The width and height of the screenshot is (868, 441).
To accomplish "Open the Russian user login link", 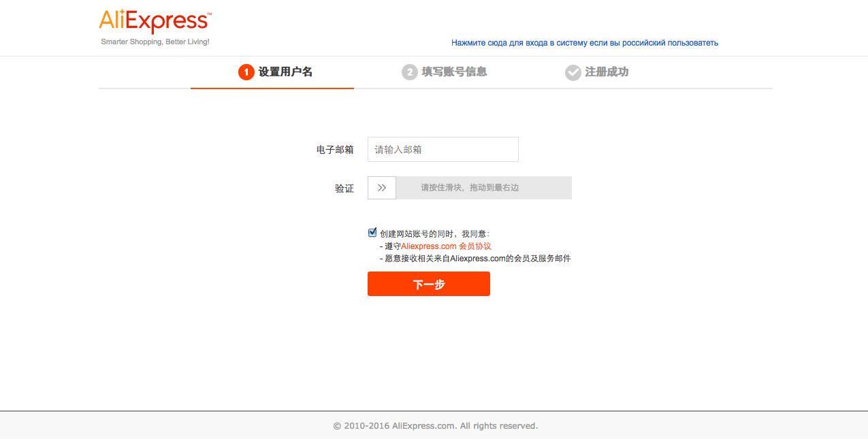I will [584, 43].
